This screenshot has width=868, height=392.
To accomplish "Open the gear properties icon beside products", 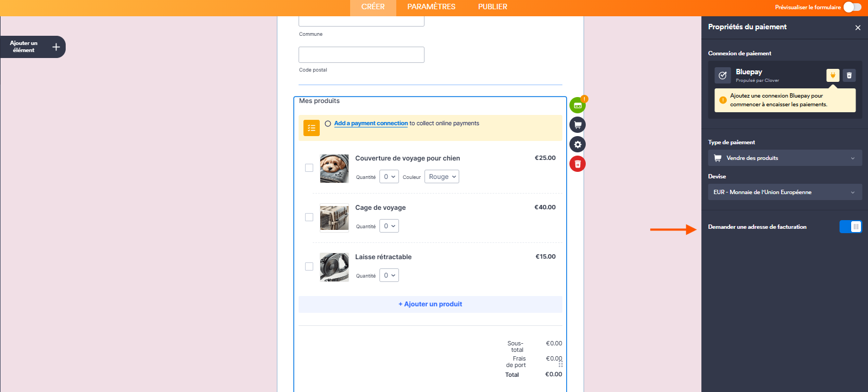I will click(x=577, y=144).
